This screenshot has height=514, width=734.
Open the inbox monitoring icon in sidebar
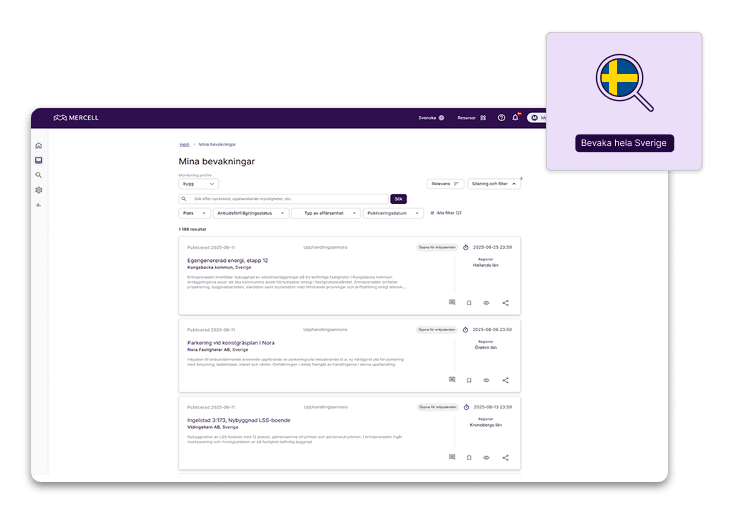click(x=39, y=160)
